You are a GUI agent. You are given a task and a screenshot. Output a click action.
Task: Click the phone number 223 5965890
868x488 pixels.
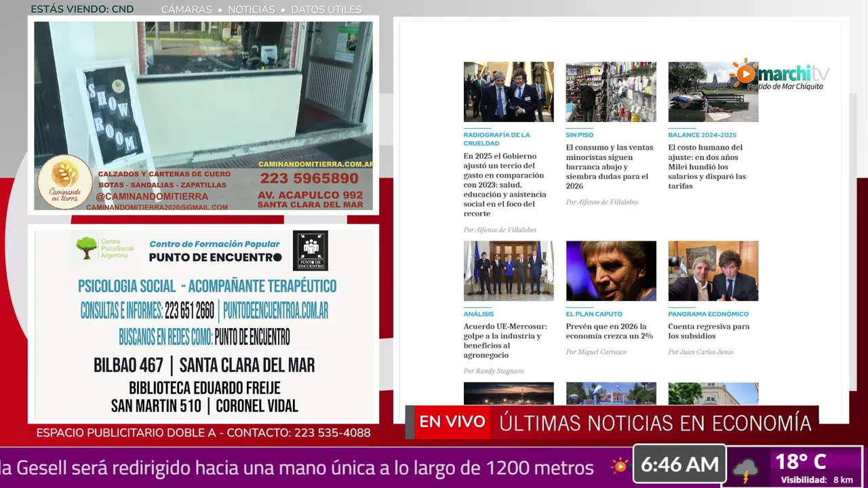tap(309, 179)
